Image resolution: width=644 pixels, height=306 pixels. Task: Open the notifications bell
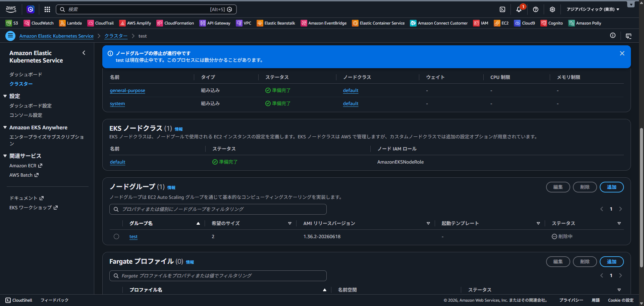coord(519,9)
